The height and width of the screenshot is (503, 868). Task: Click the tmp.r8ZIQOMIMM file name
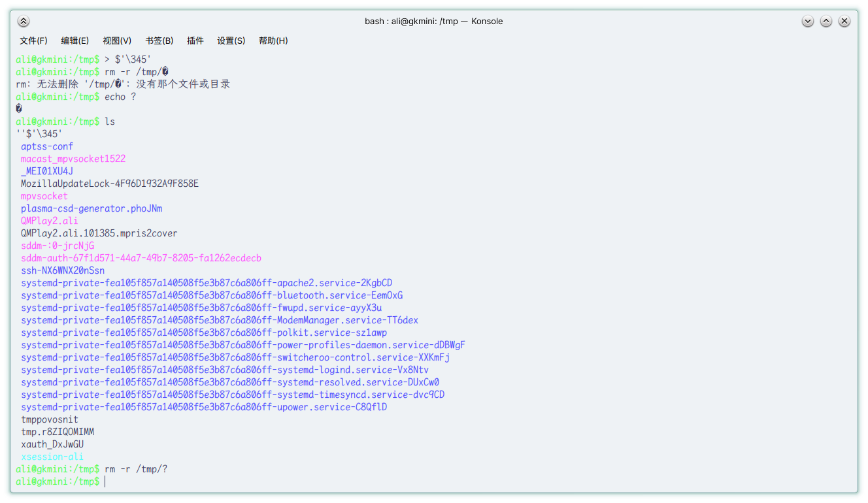click(x=58, y=432)
